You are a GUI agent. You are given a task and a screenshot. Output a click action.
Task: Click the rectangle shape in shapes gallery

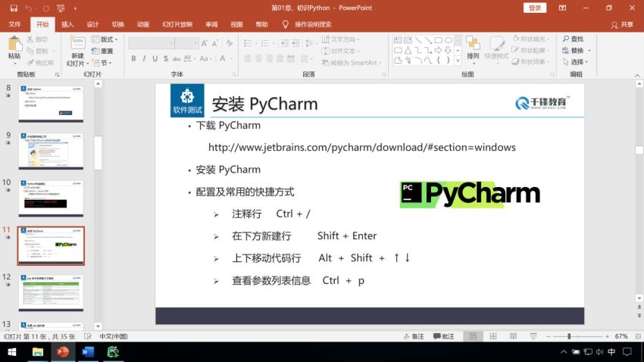pyautogui.click(x=438, y=40)
